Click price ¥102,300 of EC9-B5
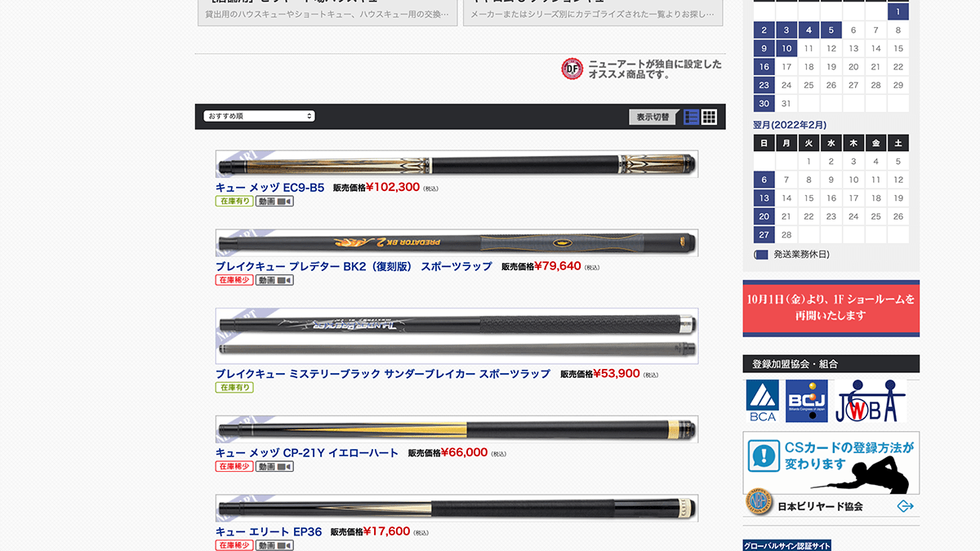Screen dimensions: 980x551 (392, 187)
